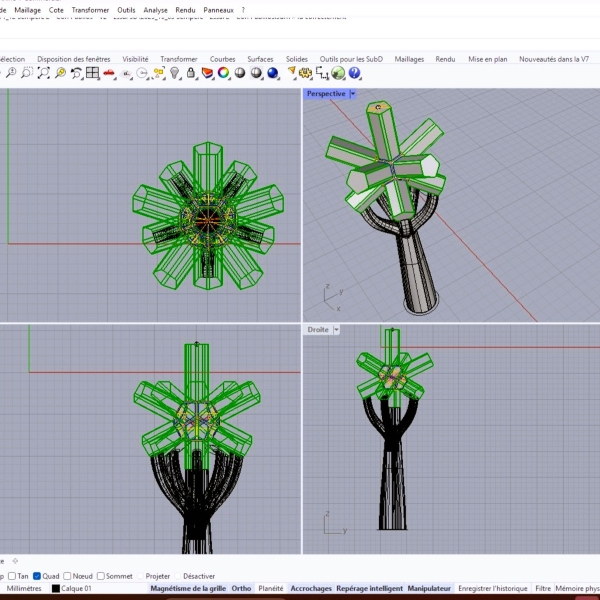Open the Droite viewport dropdown arrow

(x=337, y=329)
